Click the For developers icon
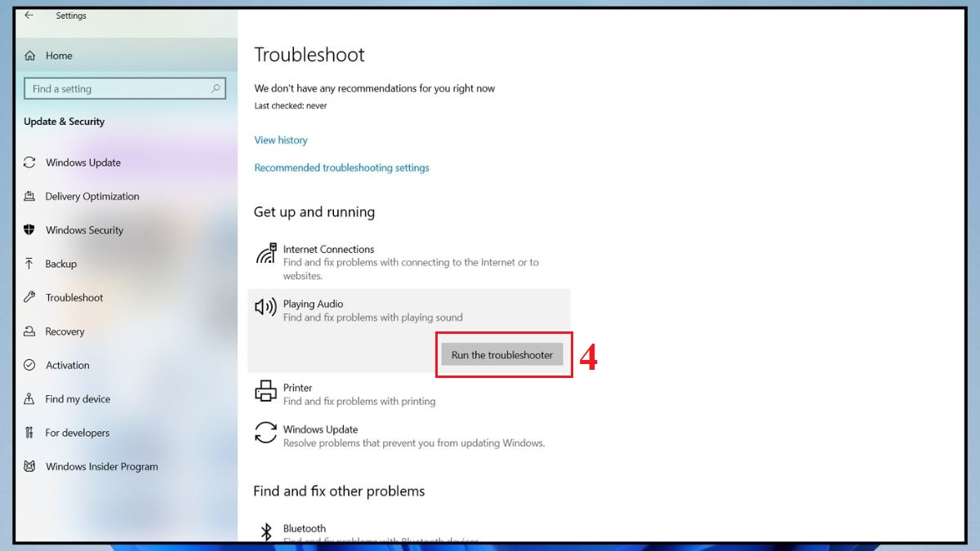 (30, 433)
